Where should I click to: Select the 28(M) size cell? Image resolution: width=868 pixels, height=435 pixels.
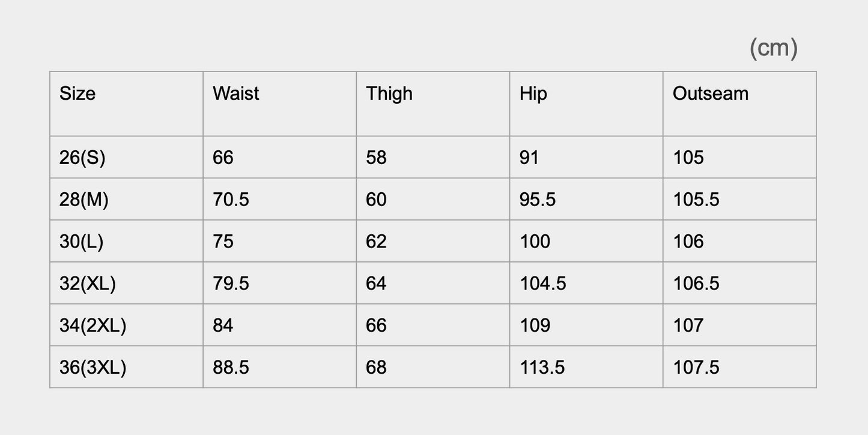coord(84,199)
